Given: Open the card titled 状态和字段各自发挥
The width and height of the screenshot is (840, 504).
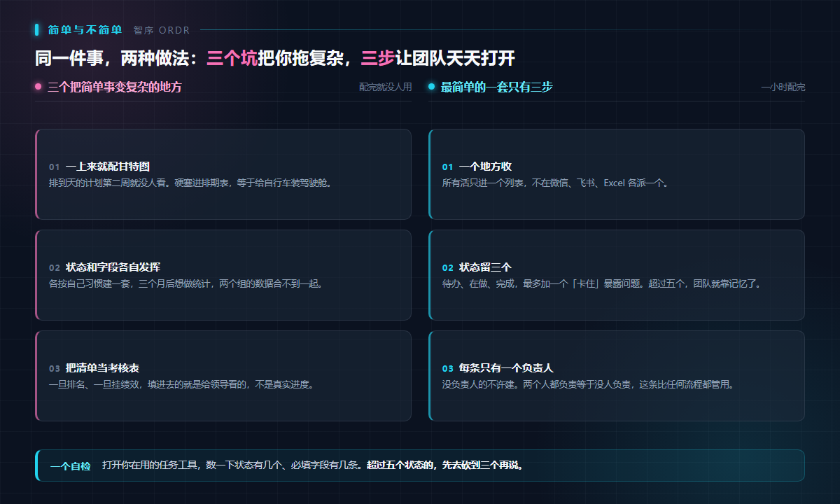Looking at the screenshot, I should coord(223,275).
